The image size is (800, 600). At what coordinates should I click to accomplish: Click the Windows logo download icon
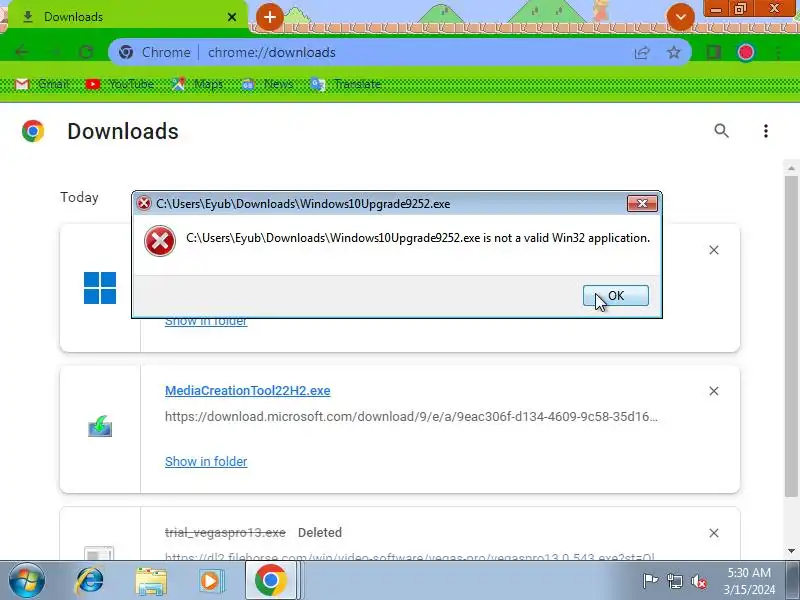click(100, 288)
